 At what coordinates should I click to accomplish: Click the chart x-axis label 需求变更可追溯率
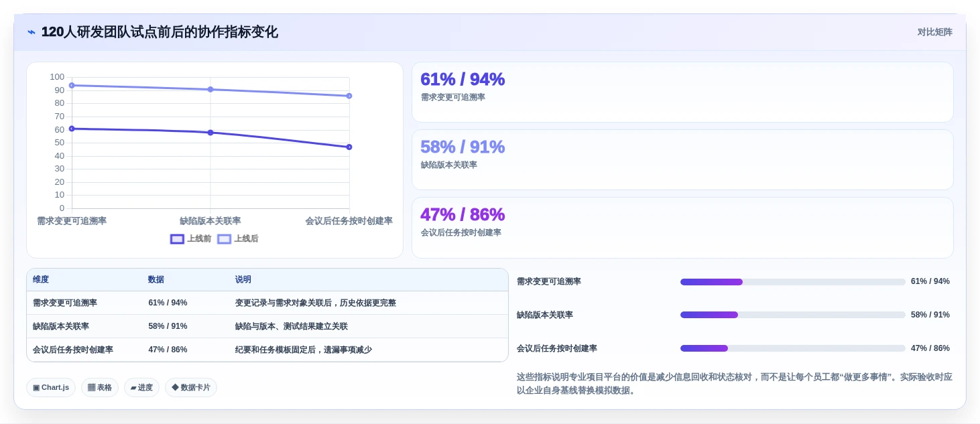[x=72, y=221]
